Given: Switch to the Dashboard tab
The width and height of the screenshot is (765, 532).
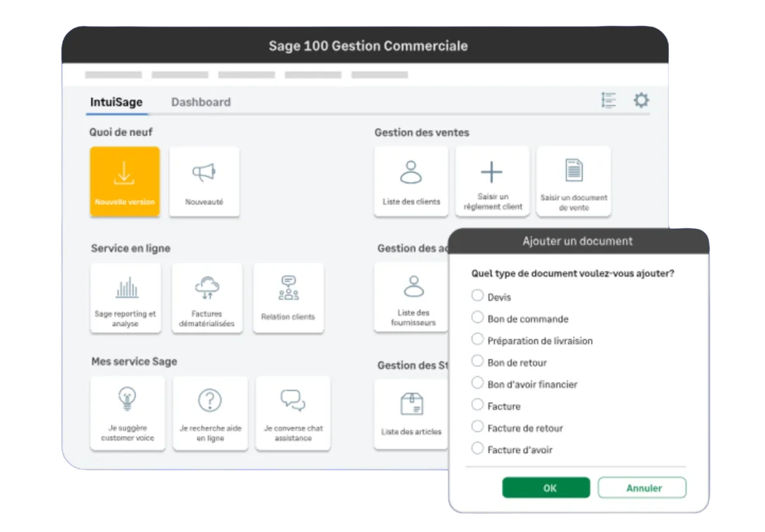Looking at the screenshot, I should pyautogui.click(x=201, y=102).
